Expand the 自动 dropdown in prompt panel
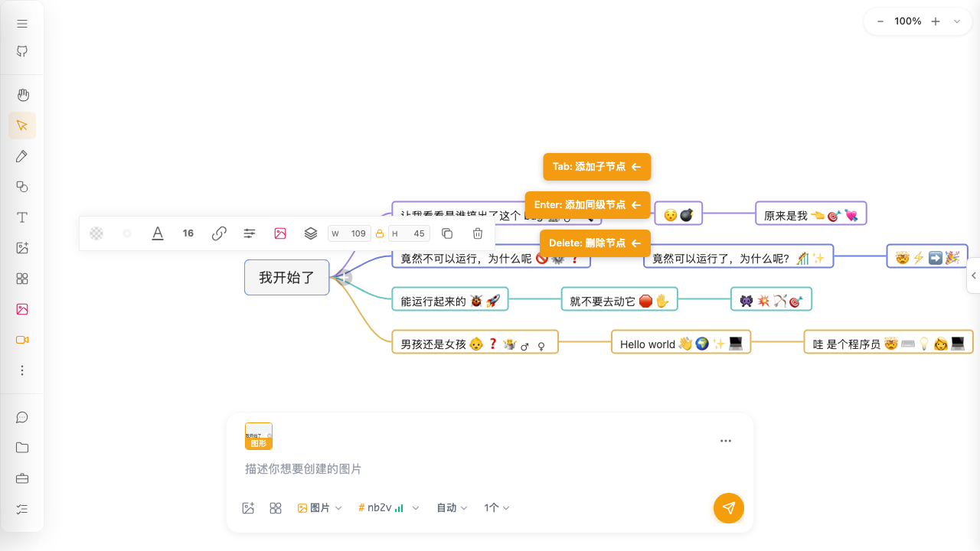Screen dimensions: 980x551 coord(452,507)
